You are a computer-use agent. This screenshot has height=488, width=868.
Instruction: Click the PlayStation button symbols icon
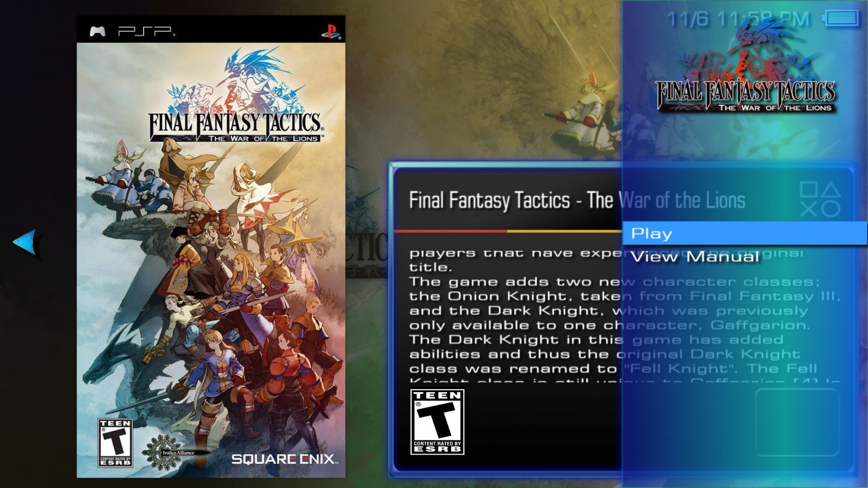point(820,199)
